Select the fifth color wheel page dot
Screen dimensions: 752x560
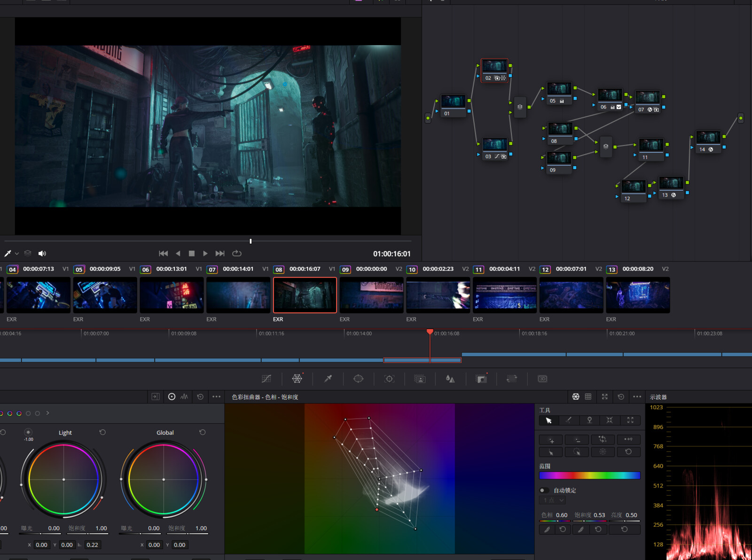[x=38, y=413]
